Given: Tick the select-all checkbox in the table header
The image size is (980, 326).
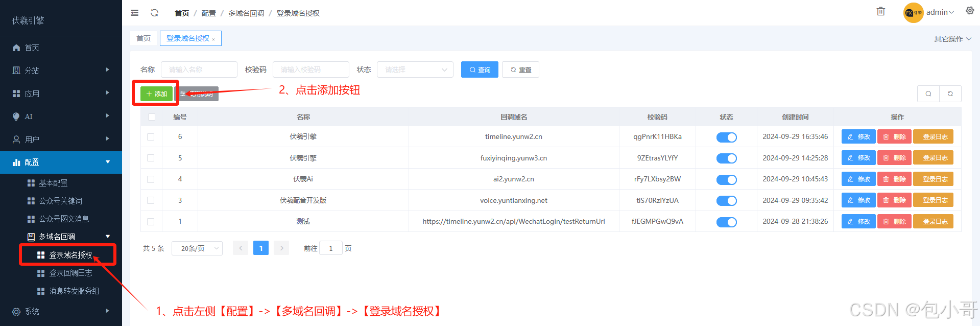Looking at the screenshot, I should [x=152, y=117].
